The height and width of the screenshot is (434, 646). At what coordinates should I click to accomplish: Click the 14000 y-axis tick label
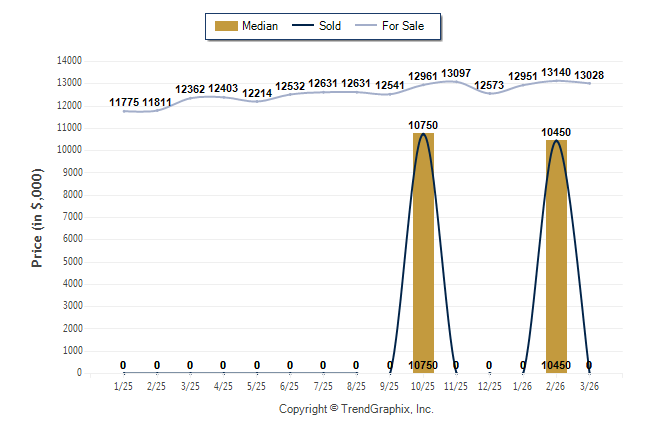(x=68, y=61)
